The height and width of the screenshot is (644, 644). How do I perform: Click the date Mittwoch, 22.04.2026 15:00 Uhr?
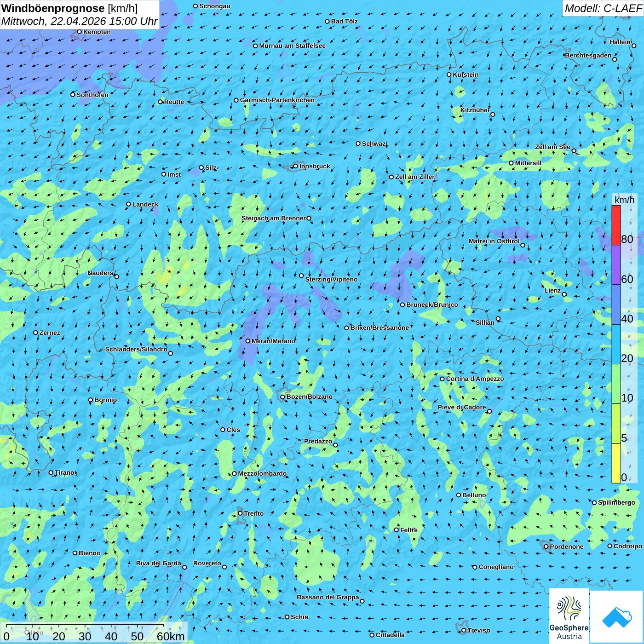[x=79, y=21]
